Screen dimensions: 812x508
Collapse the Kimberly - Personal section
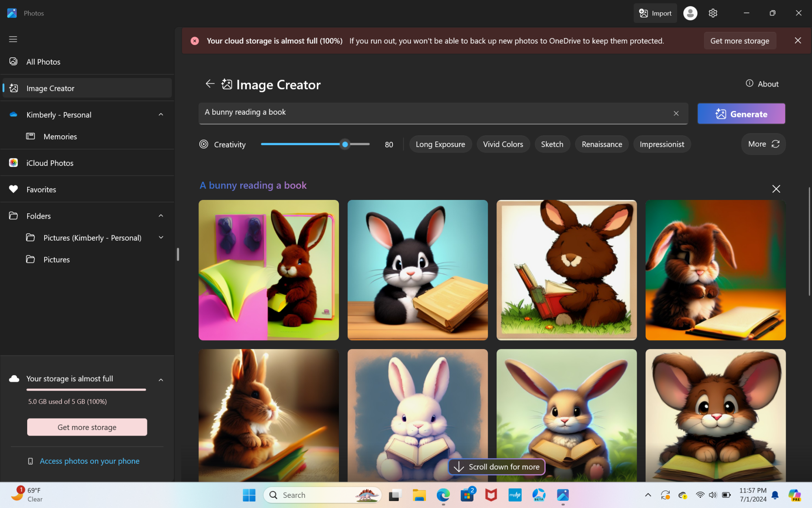click(161, 115)
